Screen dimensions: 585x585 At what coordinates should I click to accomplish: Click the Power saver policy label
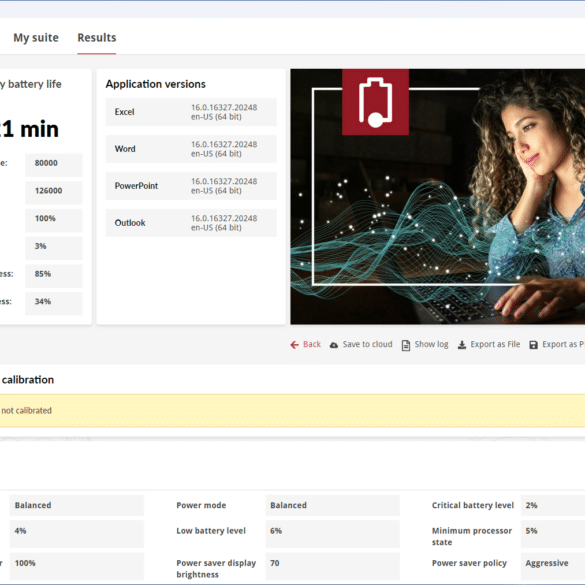point(469,563)
